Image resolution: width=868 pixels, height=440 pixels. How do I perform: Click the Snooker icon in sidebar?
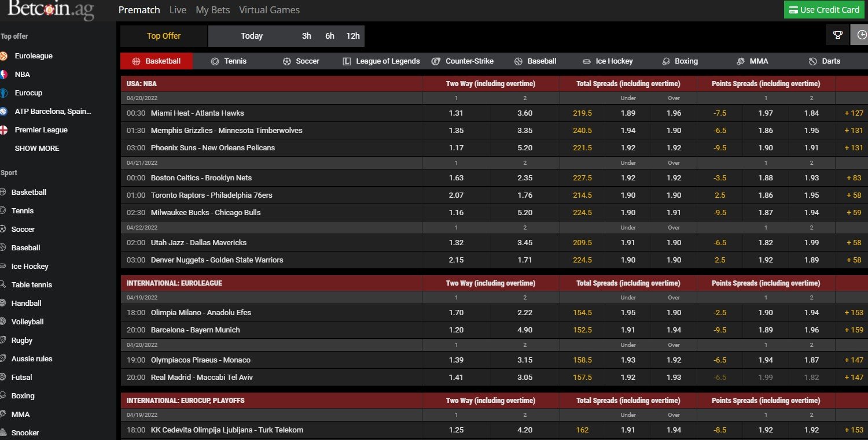tap(3, 433)
